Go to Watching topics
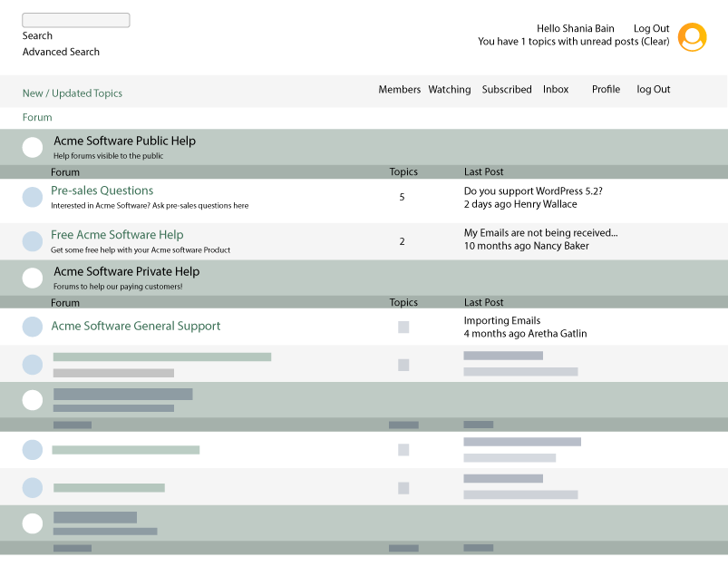Screen dimensions: 728x567 450,89
